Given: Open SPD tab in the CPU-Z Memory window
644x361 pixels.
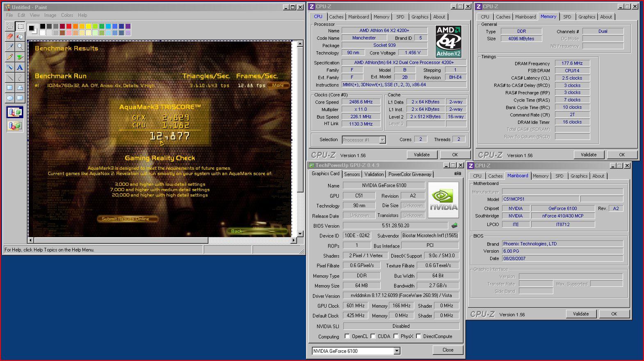Looking at the screenshot, I should [x=567, y=17].
